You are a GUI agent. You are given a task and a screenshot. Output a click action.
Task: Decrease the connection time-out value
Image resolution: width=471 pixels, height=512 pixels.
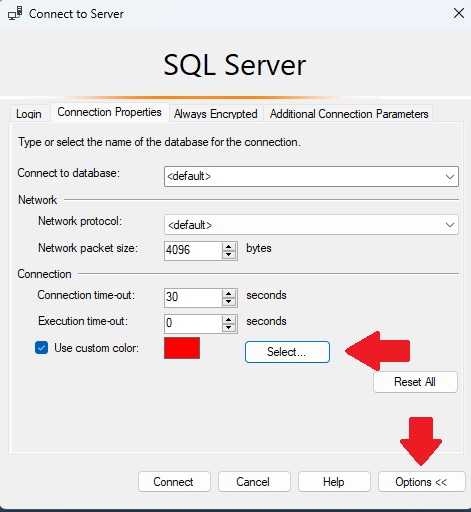tap(229, 302)
